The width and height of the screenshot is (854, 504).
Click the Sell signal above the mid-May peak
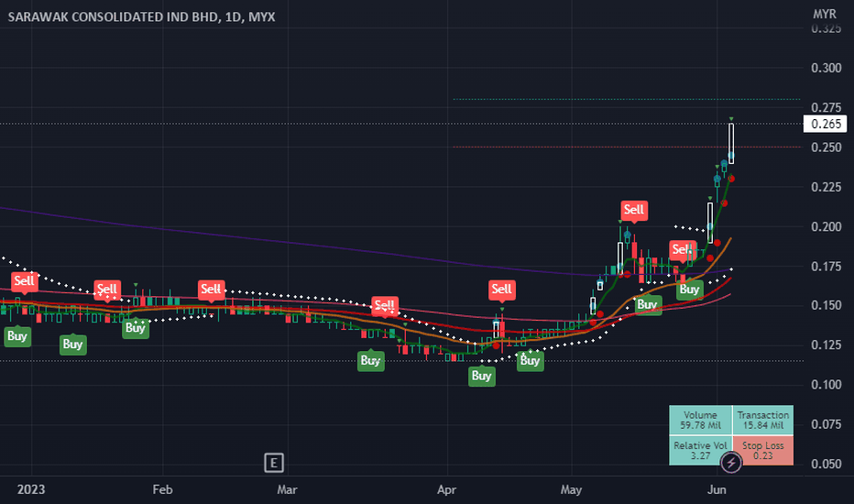tap(634, 210)
